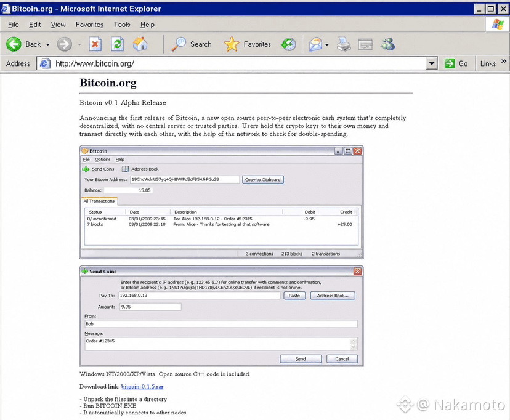Expand the Mail icon dropdown arrow
The image size is (510, 420).
point(327,44)
